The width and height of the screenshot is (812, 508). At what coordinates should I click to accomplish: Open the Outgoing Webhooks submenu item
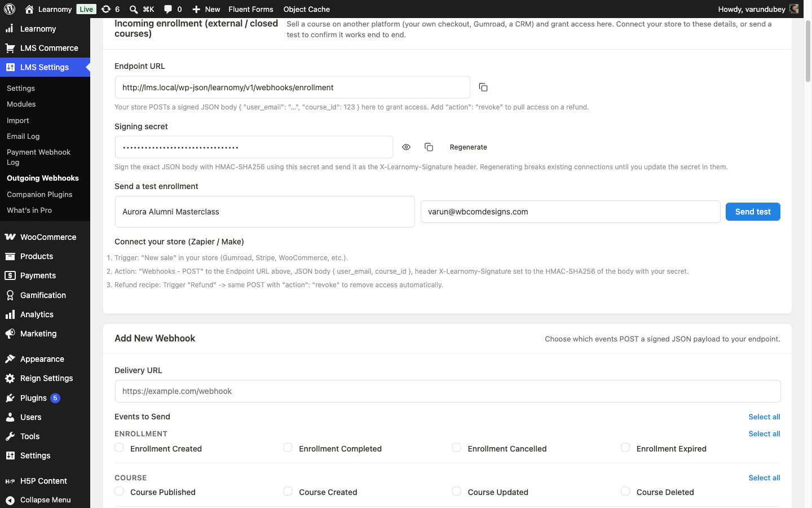[x=43, y=178]
